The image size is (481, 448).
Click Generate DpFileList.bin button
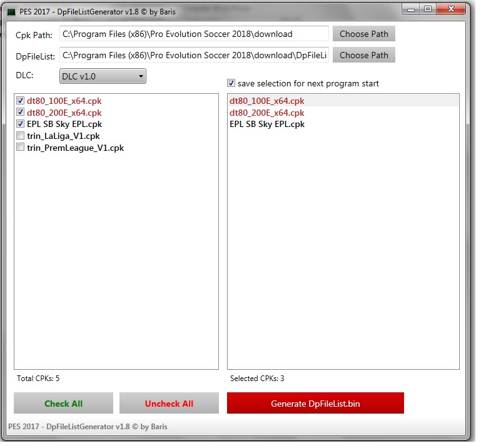[315, 403]
